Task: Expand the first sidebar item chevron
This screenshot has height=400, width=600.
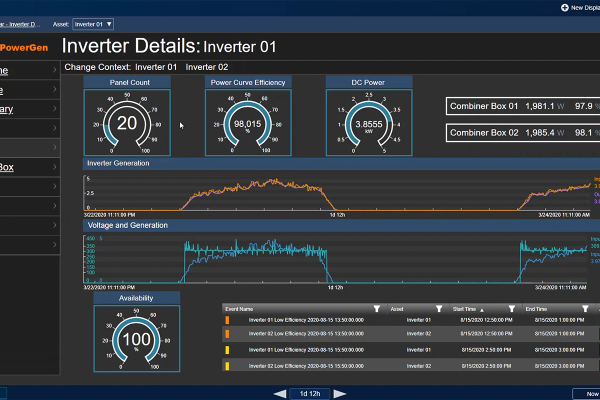Action: coord(53,71)
